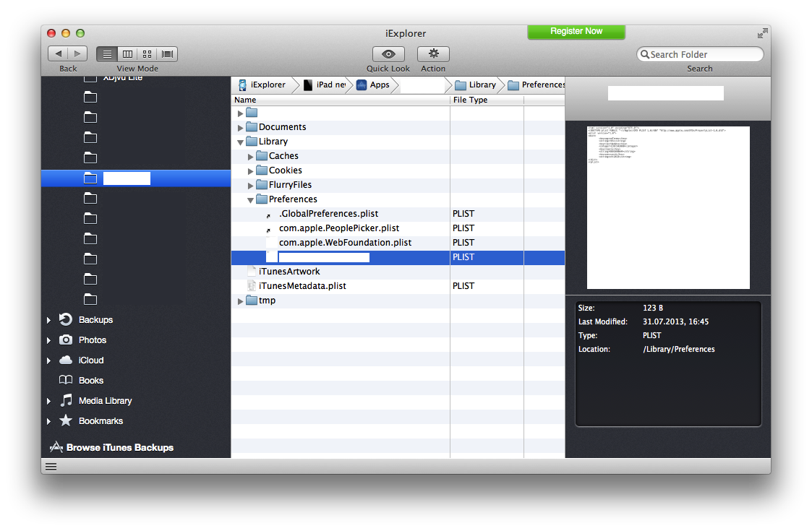This screenshot has height=531, width=812.
Task: Select the FlurryFiles folder icon
Action: click(x=262, y=185)
